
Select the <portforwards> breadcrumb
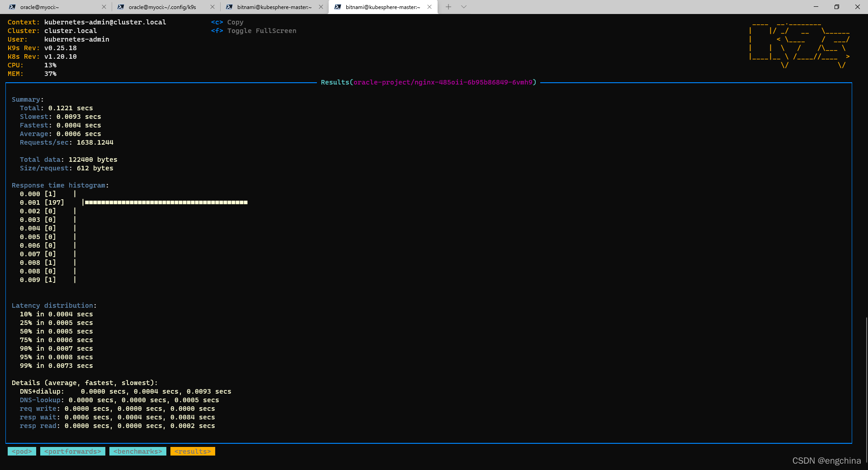tap(73, 451)
